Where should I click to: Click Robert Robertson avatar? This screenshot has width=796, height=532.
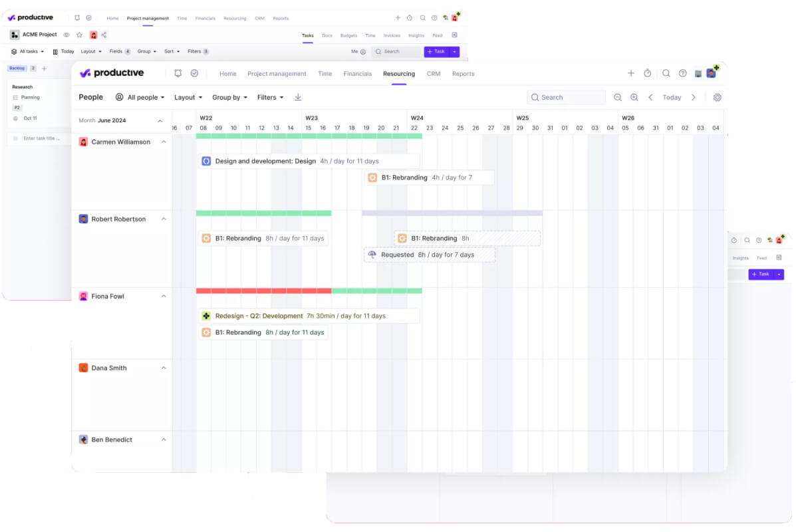point(83,219)
